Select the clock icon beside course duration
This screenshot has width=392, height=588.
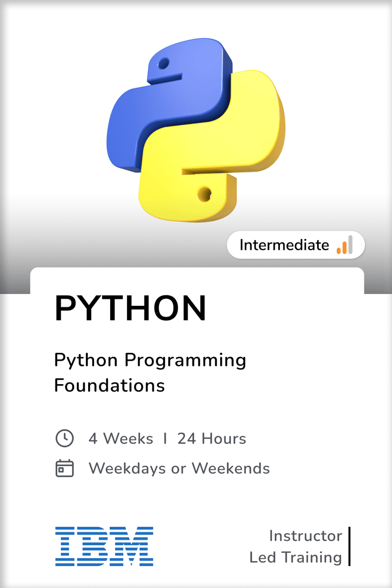coord(65,438)
